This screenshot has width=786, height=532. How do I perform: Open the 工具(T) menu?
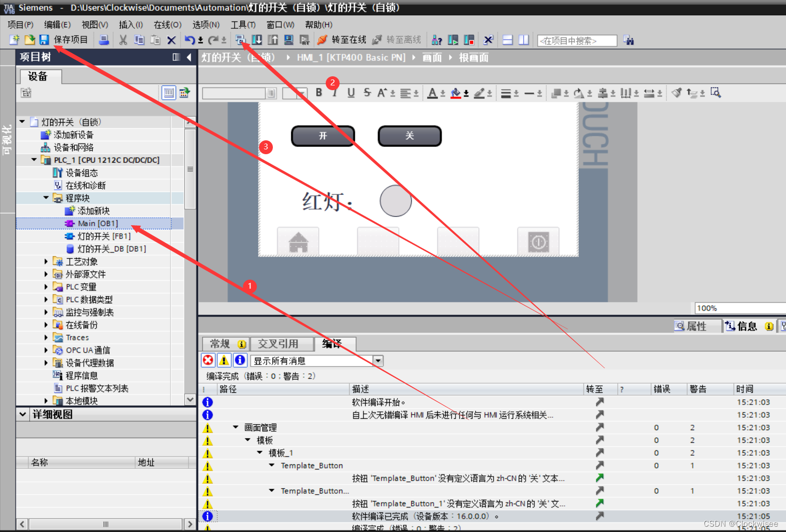click(x=243, y=25)
